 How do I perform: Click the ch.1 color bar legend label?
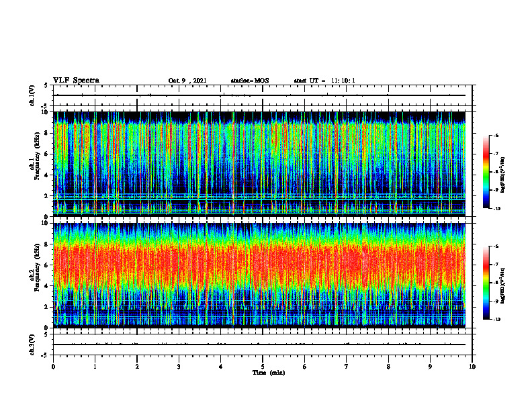click(503, 175)
